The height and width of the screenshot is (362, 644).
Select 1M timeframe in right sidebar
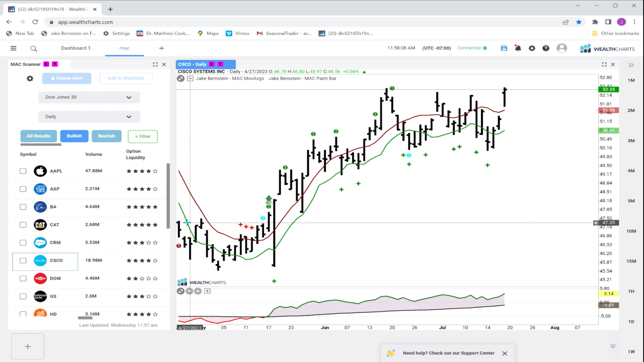[631, 80]
